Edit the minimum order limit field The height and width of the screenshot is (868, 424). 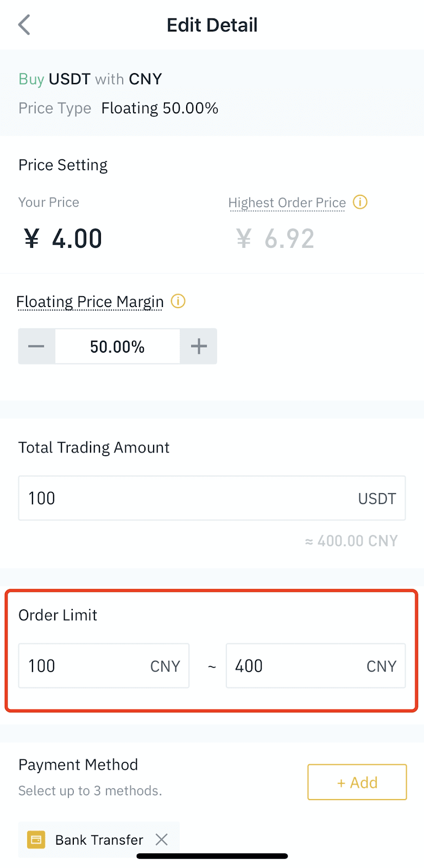104,666
